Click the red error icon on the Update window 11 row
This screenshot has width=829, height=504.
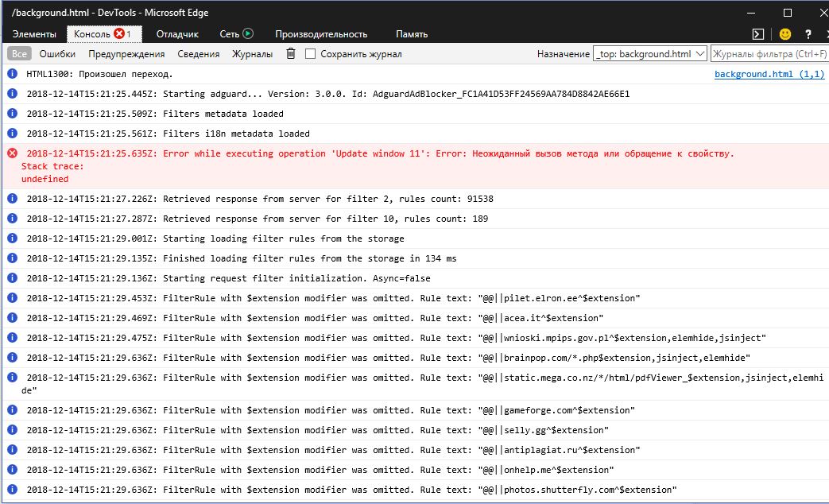coord(12,153)
